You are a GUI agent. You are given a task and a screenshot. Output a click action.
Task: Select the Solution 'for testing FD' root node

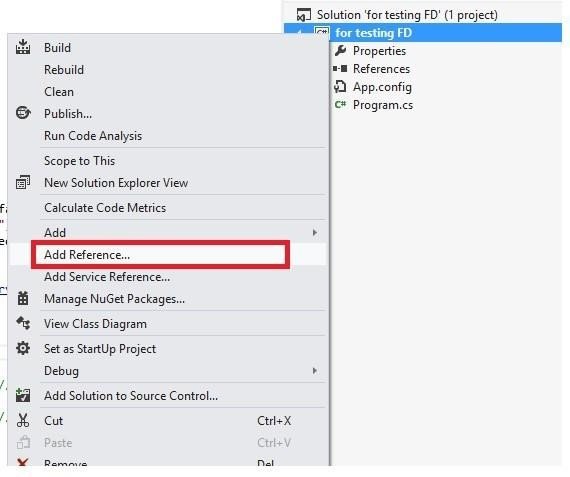(407, 15)
